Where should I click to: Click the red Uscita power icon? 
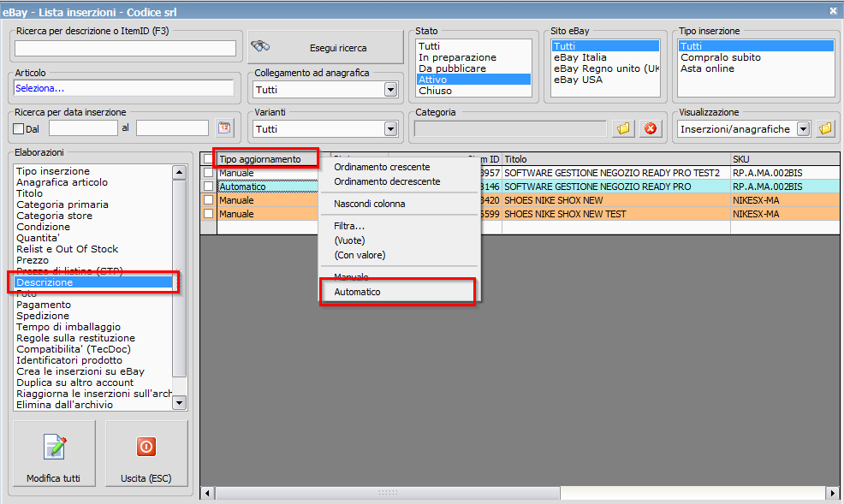tap(146, 447)
